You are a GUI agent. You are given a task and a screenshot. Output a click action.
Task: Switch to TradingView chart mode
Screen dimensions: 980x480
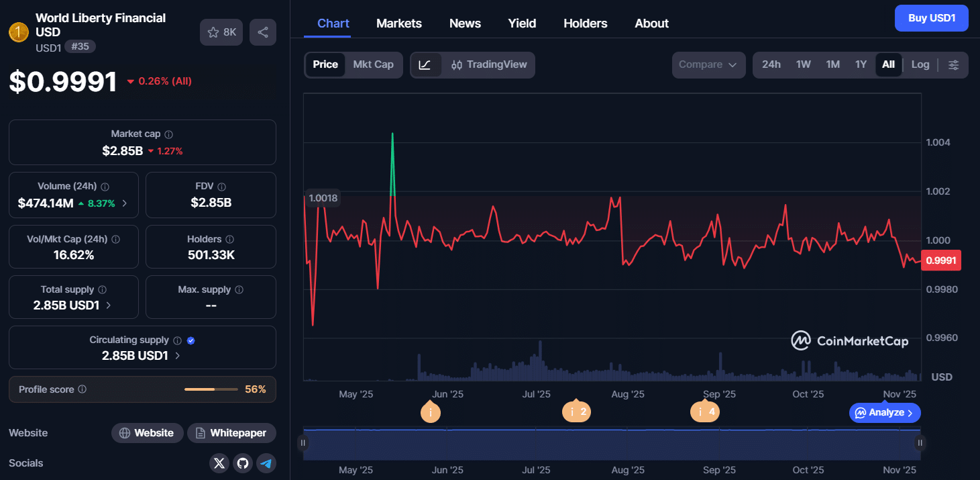tap(489, 65)
